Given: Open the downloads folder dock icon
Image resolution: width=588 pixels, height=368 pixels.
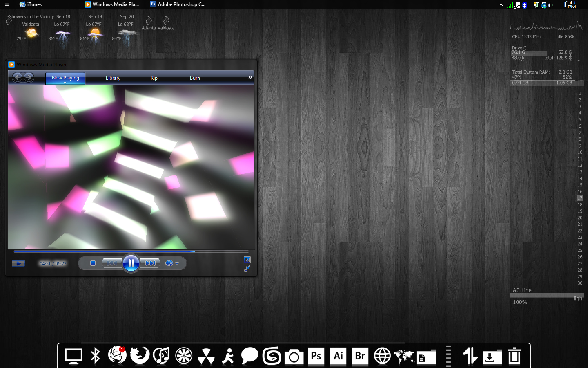Looking at the screenshot, I should click(492, 357).
